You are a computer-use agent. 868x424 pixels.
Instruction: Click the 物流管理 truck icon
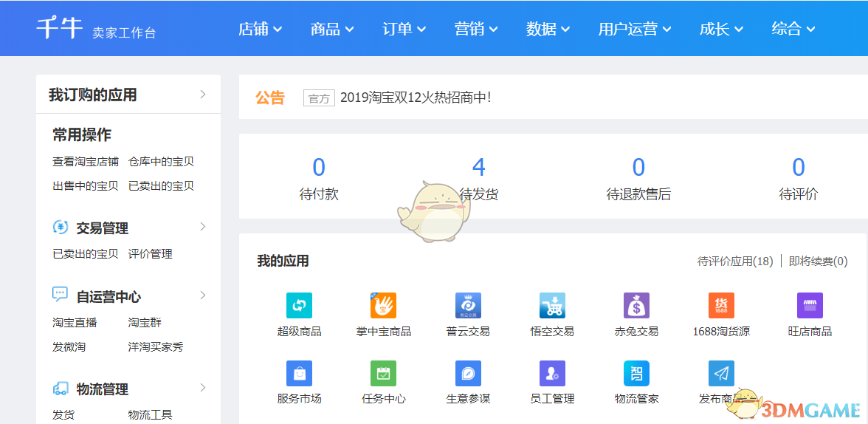(x=61, y=389)
